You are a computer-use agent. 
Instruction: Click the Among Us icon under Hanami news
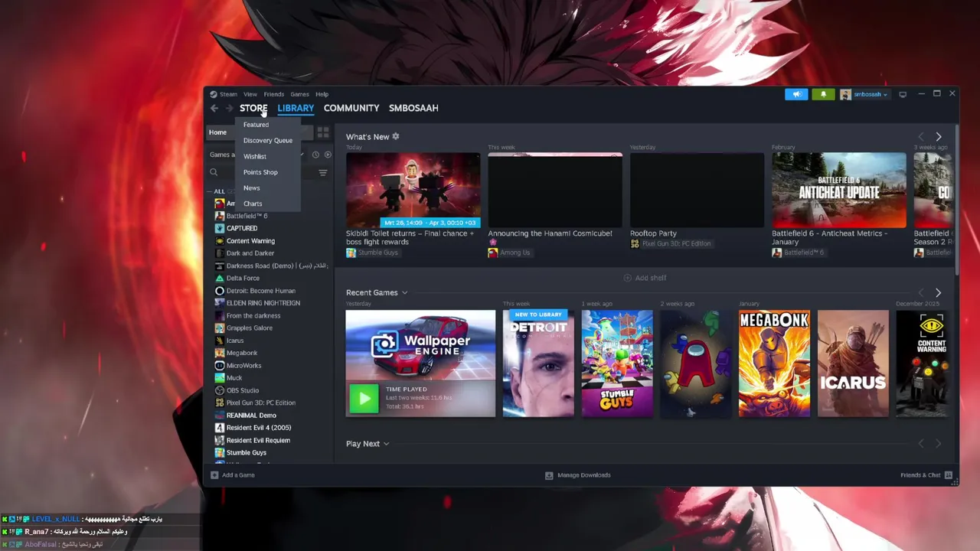click(493, 253)
